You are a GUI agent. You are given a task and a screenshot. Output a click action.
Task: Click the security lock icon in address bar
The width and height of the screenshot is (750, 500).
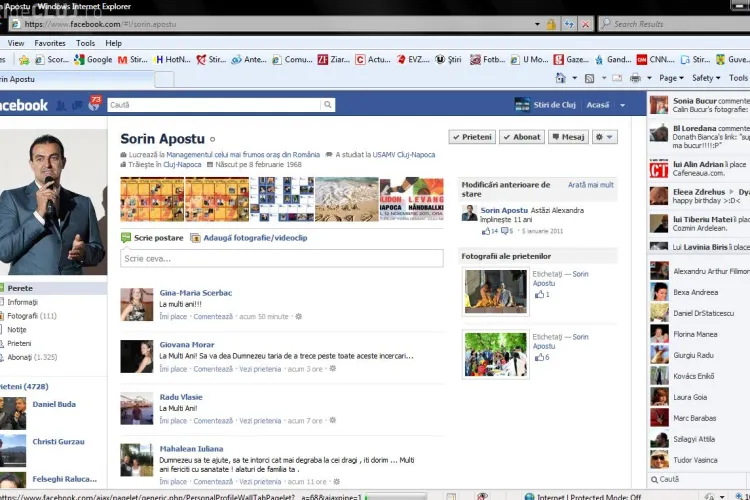(x=551, y=24)
